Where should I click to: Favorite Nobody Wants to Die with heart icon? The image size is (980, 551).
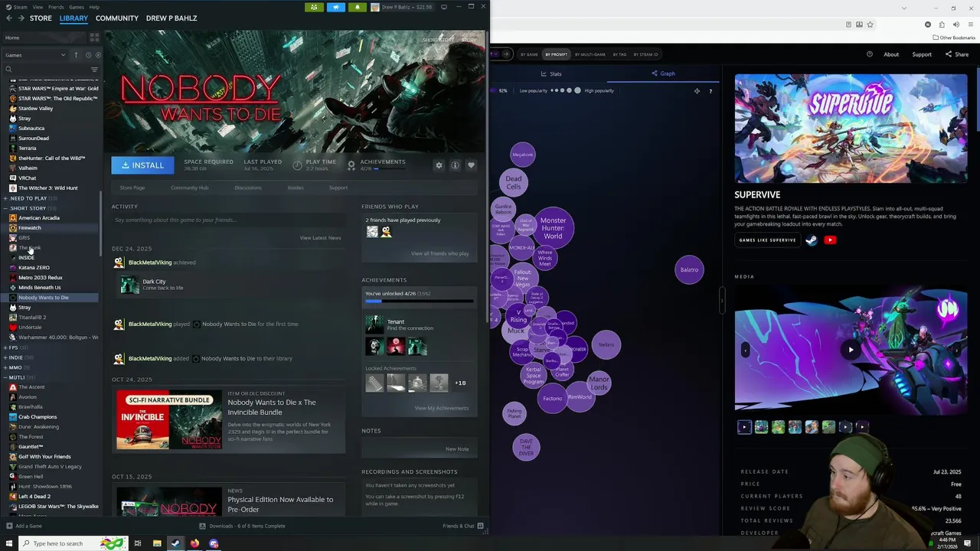(x=471, y=165)
